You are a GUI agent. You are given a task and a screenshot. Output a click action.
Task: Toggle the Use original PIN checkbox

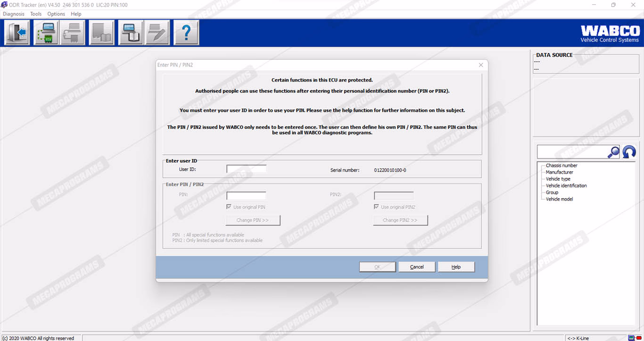click(229, 207)
